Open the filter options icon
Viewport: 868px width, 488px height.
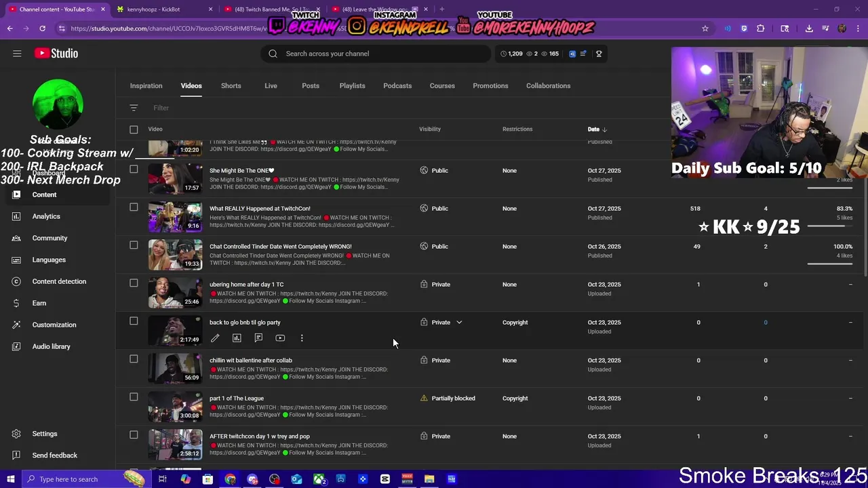(x=134, y=108)
